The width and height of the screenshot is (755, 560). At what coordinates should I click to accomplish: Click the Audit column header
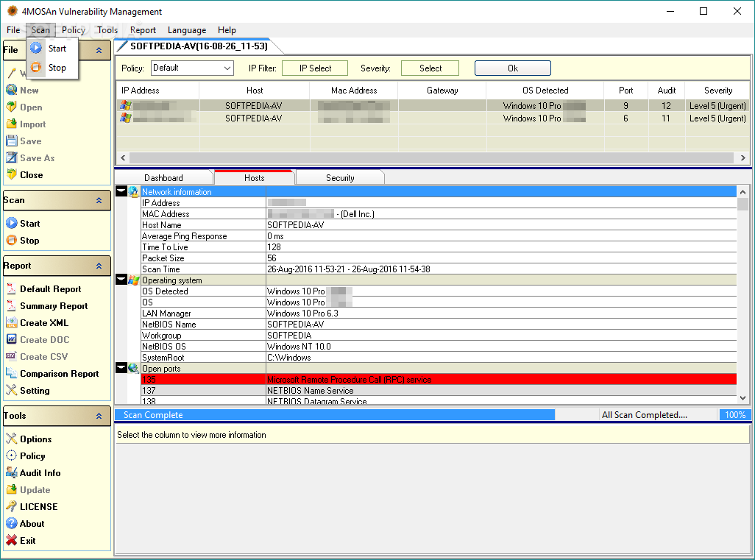667,91
